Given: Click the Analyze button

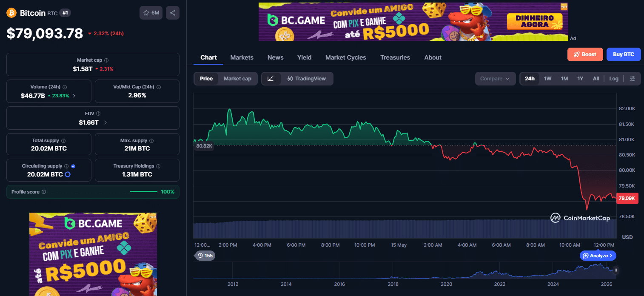Looking at the screenshot, I should [598, 256].
